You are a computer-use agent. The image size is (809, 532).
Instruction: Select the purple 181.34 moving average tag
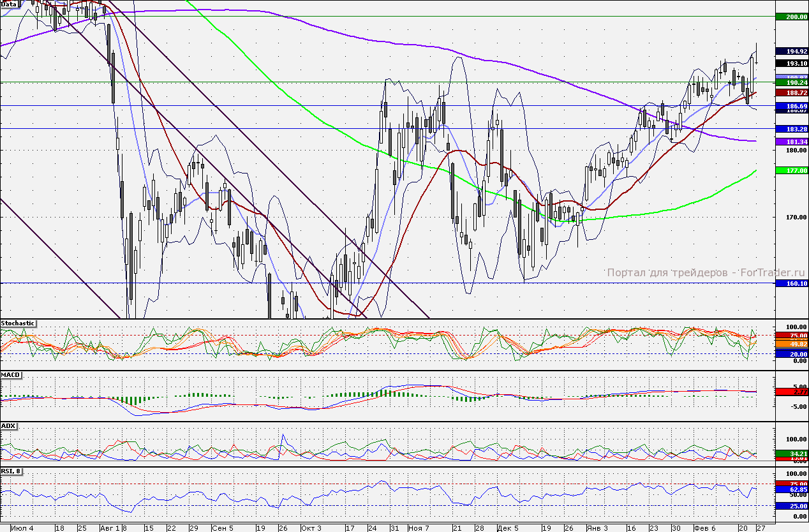coord(791,142)
